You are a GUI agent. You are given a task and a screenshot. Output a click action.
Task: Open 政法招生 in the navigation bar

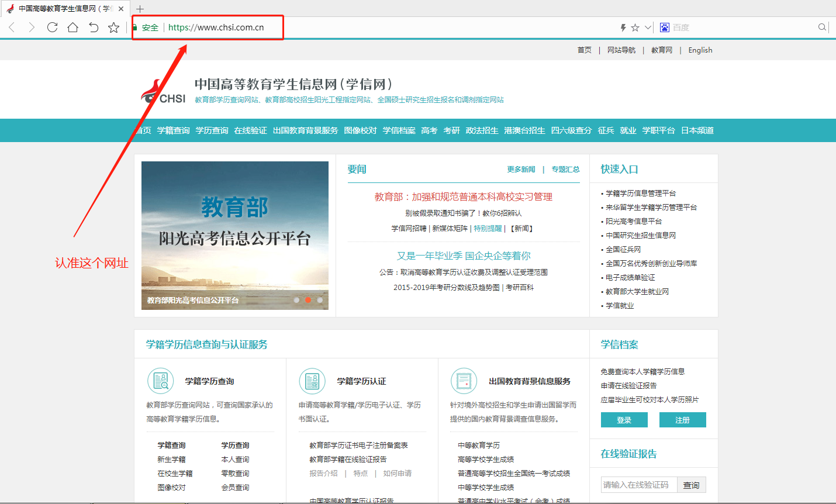(482, 130)
